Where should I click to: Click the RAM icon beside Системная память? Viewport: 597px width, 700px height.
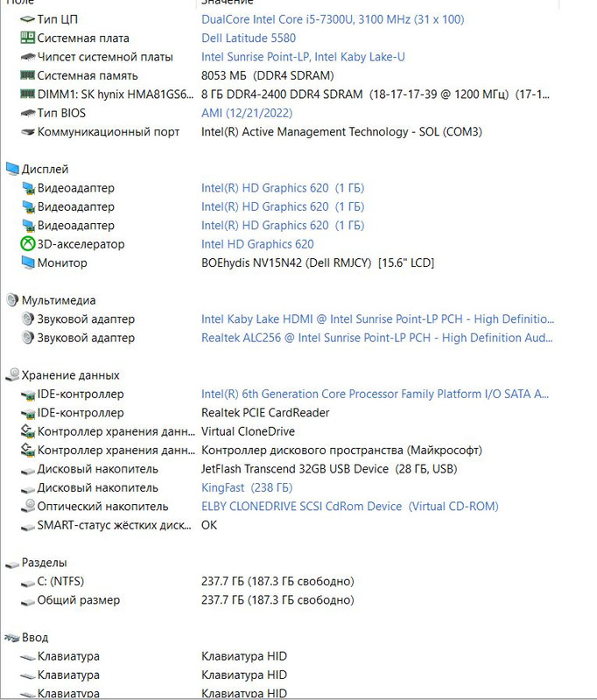(27, 75)
